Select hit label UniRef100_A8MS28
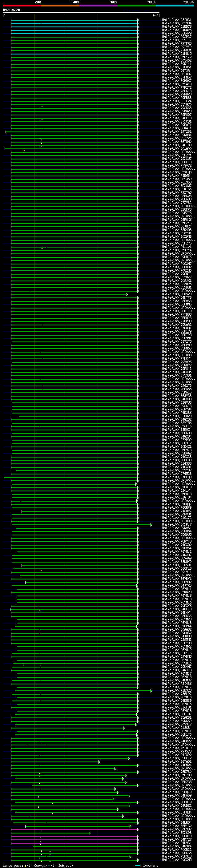 coord(177,294)
